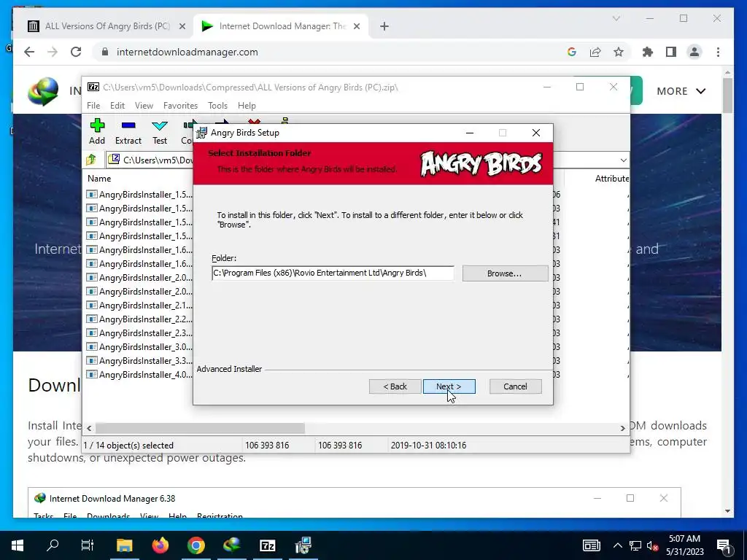Focus the installation Folder path field
747x560 pixels.
(x=333, y=273)
